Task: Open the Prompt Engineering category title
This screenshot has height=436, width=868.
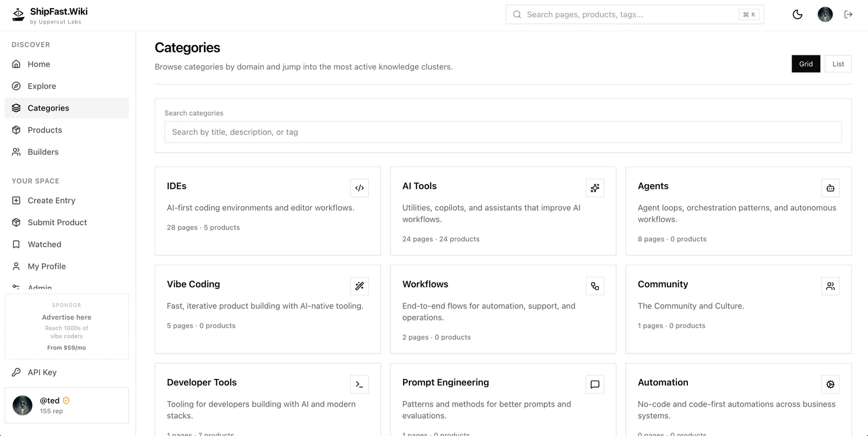Action: coord(445,383)
